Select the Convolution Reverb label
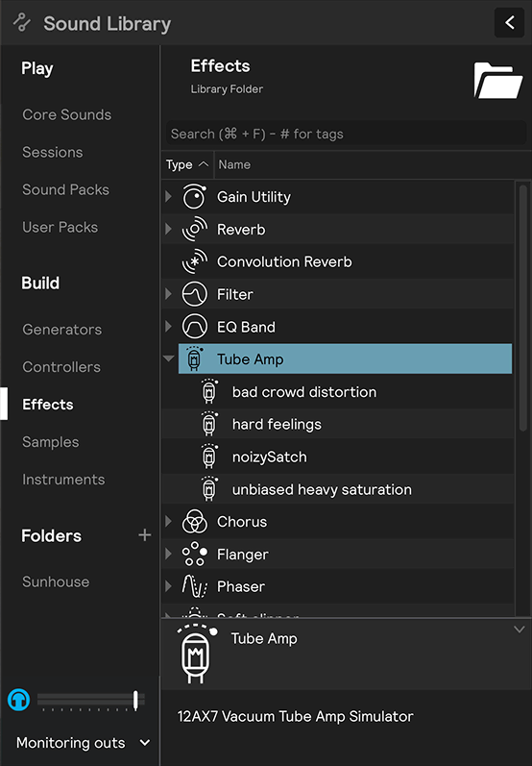This screenshot has height=766, width=532. click(x=284, y=261)
